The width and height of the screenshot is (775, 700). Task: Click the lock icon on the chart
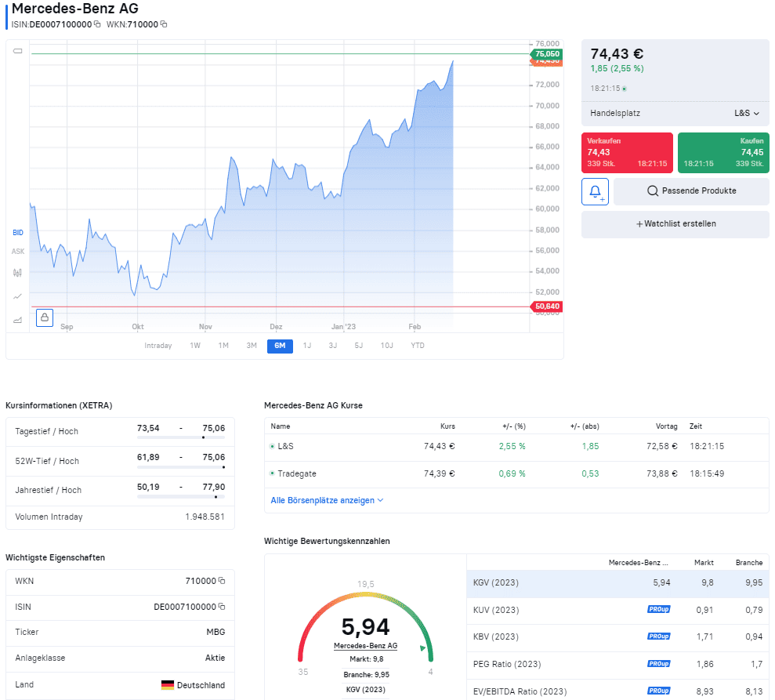(x=45, y=317)
